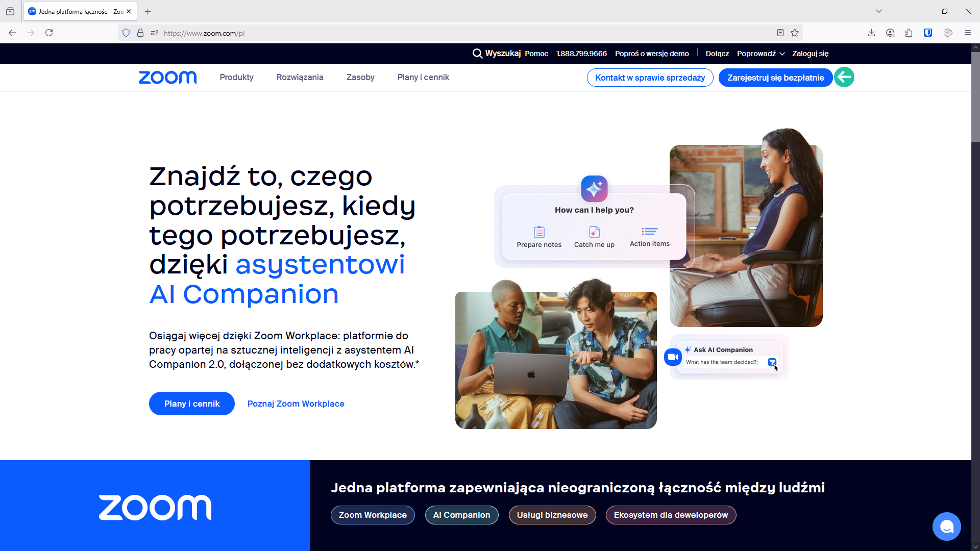Open a new tab with the plus icon

148,11
